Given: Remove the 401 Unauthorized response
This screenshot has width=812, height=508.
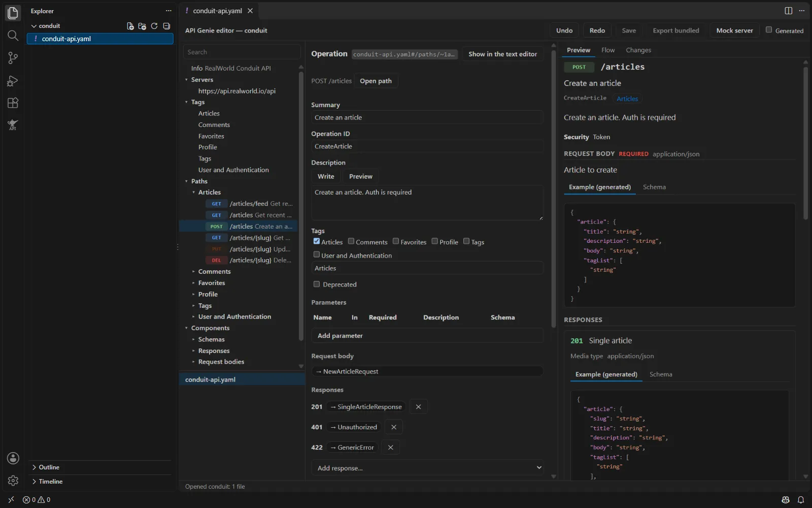Looking at the screenshot, I should pyautogui.click(x=394, y=427).
